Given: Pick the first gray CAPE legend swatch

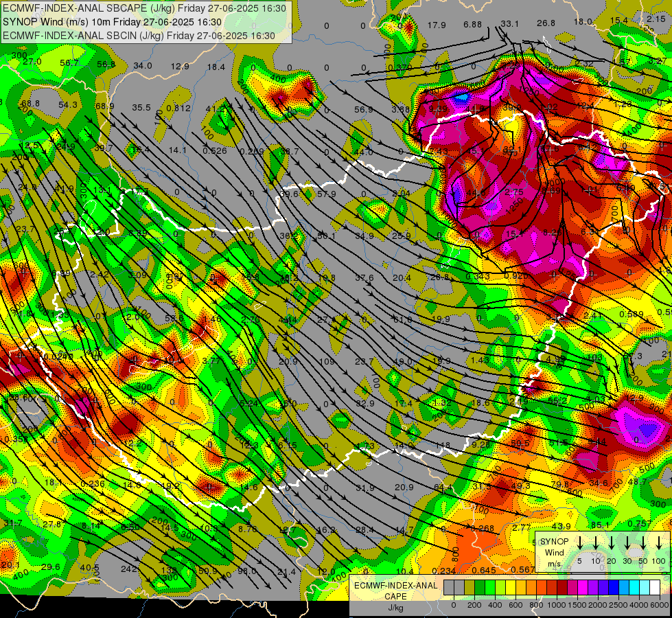Looking at the screenshot, I should point(449,587).
